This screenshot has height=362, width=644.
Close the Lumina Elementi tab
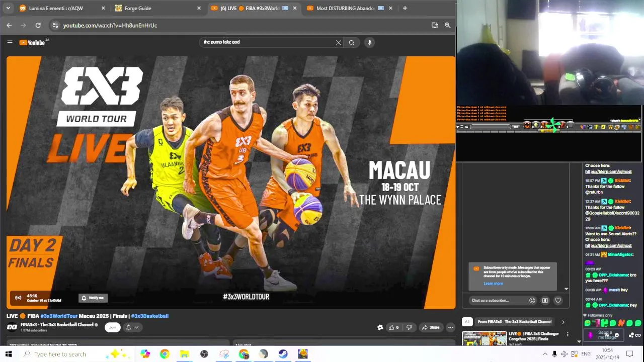pyautogui.click(x=103, y=8)
